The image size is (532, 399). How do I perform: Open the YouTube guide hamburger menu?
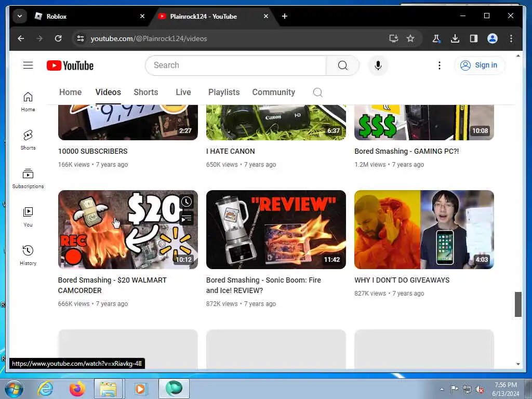pos(28,65)
